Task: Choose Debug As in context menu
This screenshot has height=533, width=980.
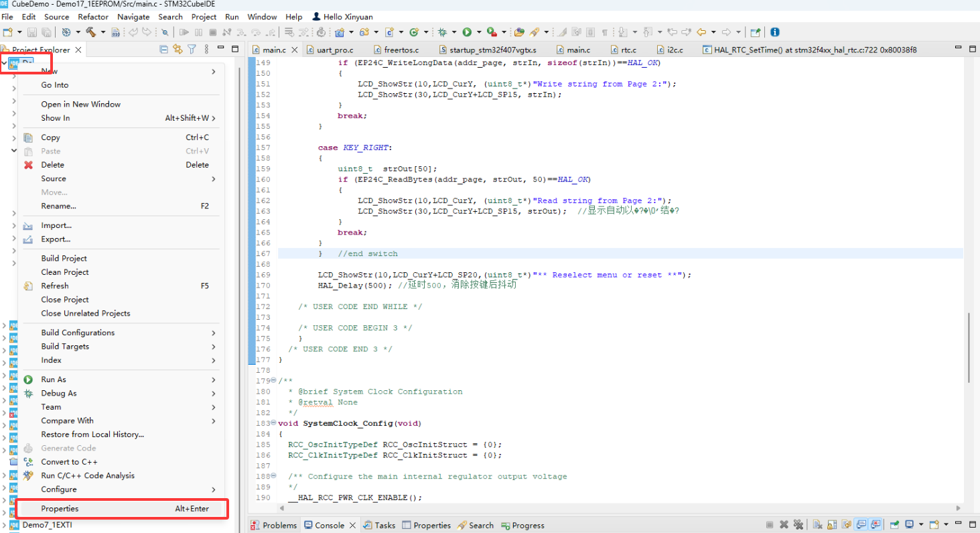Action: (x=121, y=394)
